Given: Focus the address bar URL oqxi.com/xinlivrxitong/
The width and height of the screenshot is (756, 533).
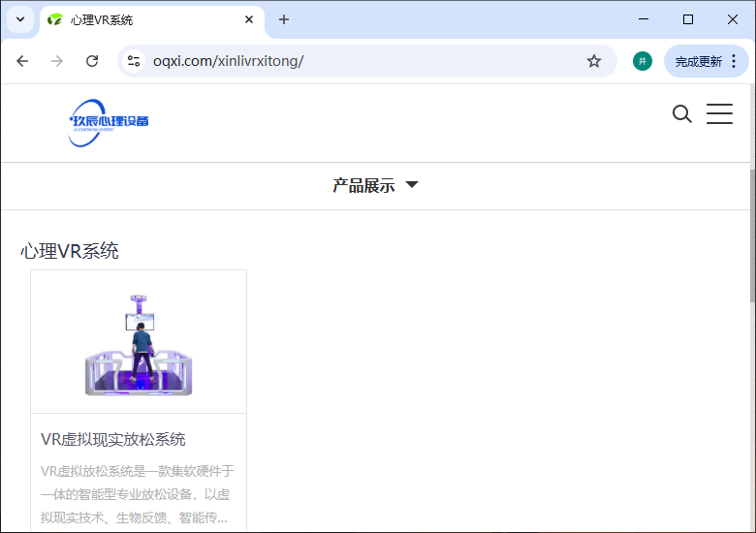Looking at the screenshot, I should click(228, 61).
